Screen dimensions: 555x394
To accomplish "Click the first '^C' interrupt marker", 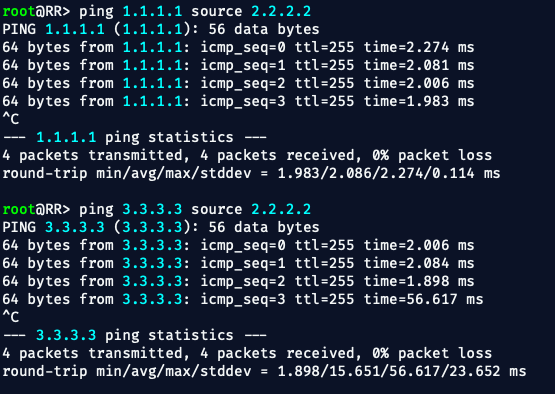I will (11, 119).
